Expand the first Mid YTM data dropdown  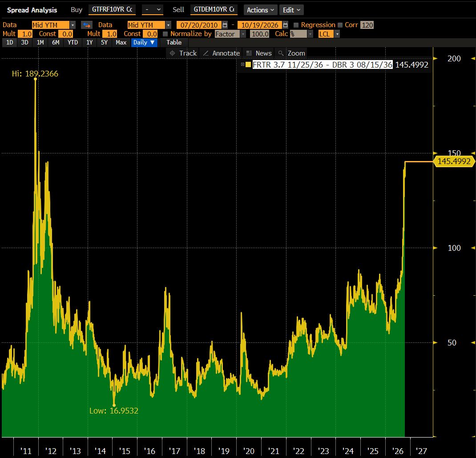pos(73,25)
